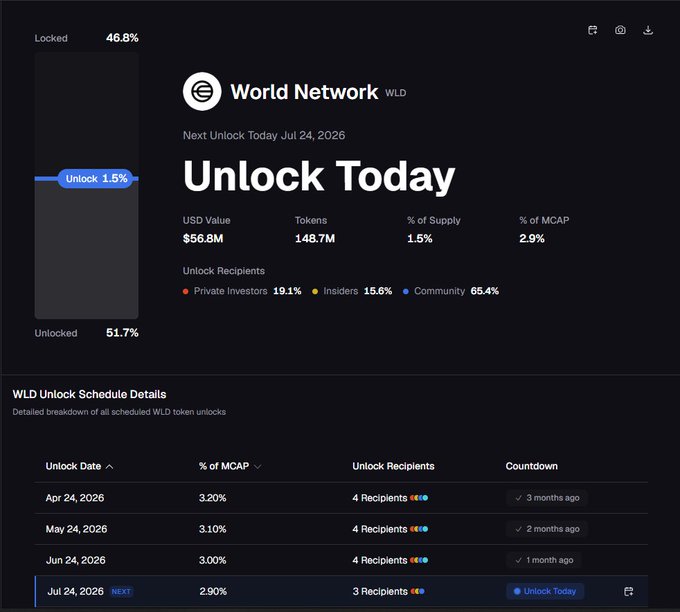
Task: Click the 1 month ago countdown badge
Action: [x=544, y=560]
